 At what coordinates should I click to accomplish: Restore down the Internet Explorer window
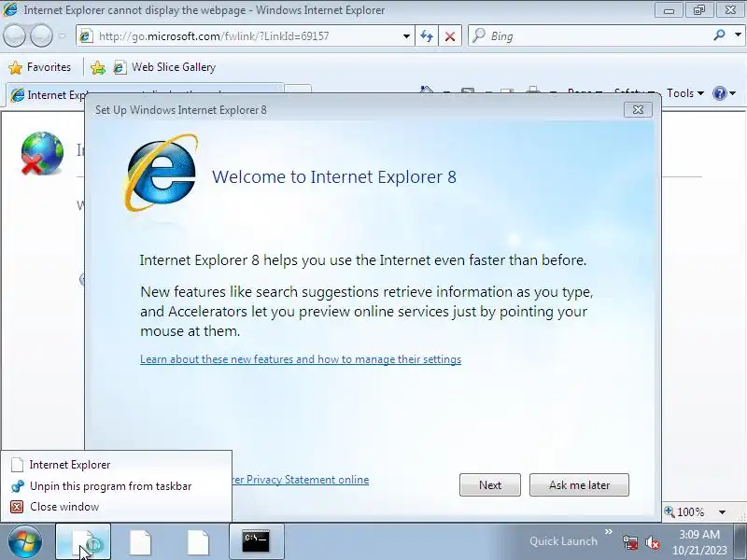698,10
